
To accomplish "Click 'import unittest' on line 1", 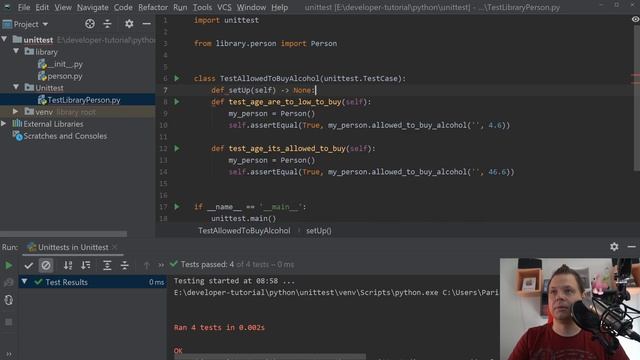I will (226, 20).
